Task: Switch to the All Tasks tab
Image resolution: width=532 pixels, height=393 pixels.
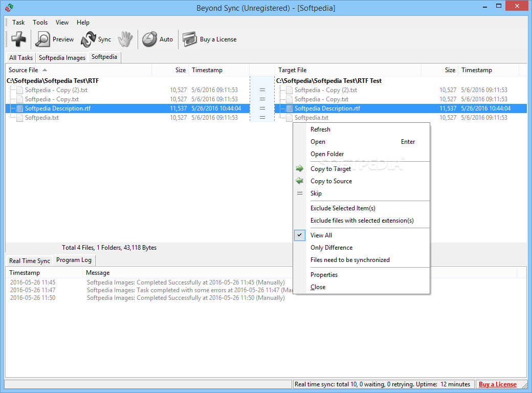Action: coord(21,58)
